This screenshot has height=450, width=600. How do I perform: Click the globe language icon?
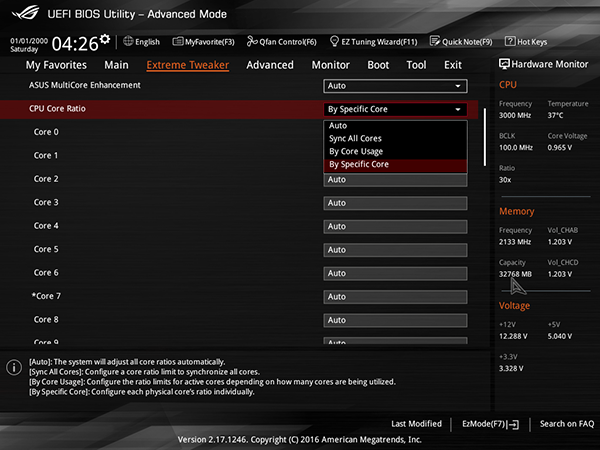pyautogui.click(x=128, y=41)
